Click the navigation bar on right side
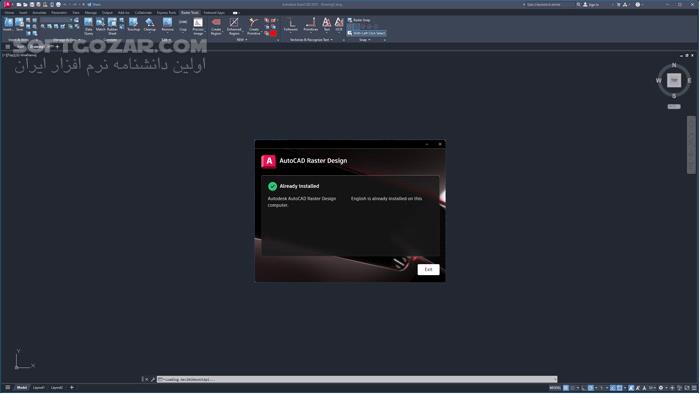 (x=691, y=145)
